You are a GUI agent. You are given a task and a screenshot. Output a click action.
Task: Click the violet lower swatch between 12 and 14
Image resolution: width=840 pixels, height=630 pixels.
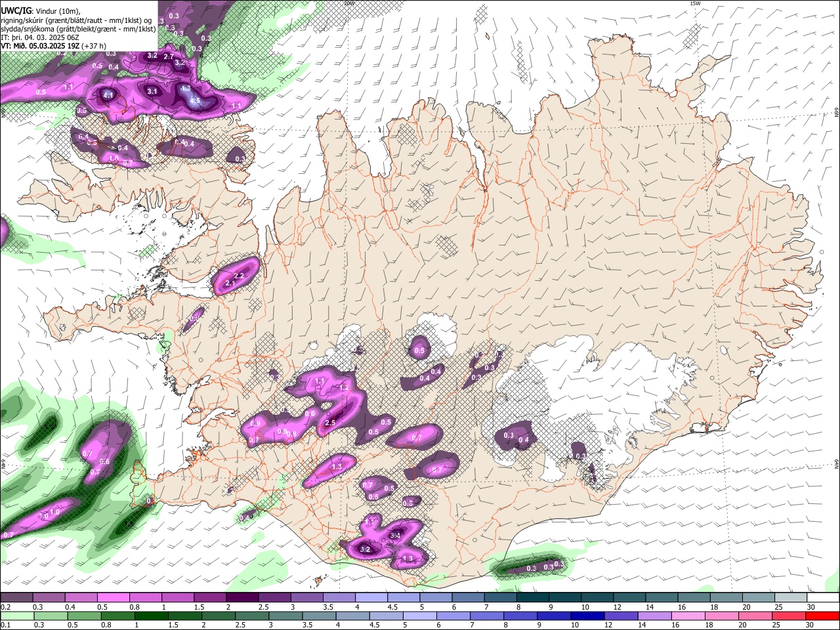coord(621,616)
